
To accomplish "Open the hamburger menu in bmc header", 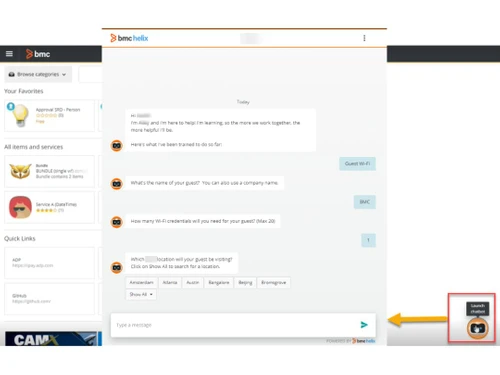I will (x=9, y=54).
